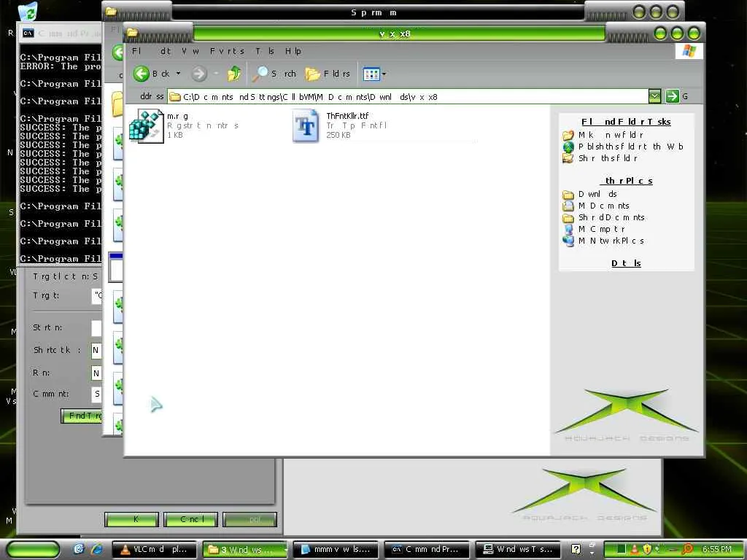Collapse the Other Places section header

coord(625,181)
